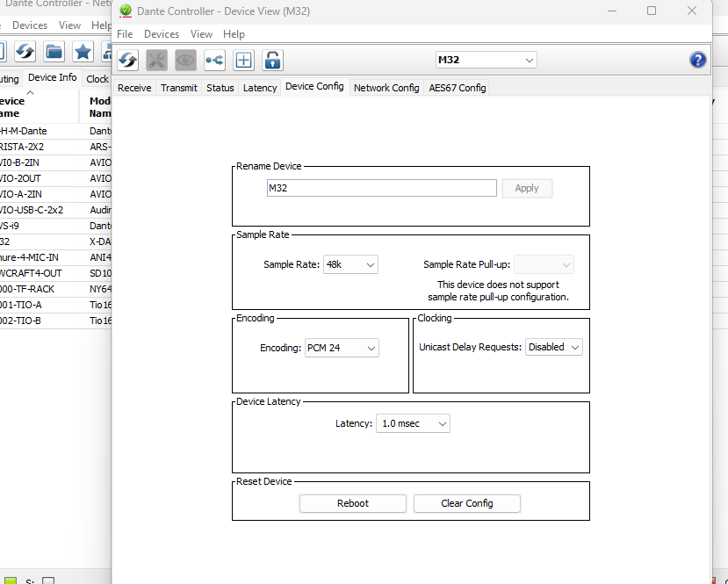Click the multicast flow configuration icon
The width and height of the screenshot is (728, 584).
pyautogui.click(x=214, y=61)
